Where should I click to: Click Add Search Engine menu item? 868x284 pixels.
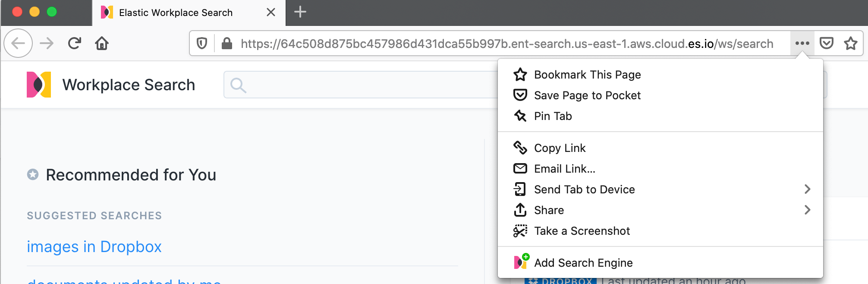[x=583, y=263]
